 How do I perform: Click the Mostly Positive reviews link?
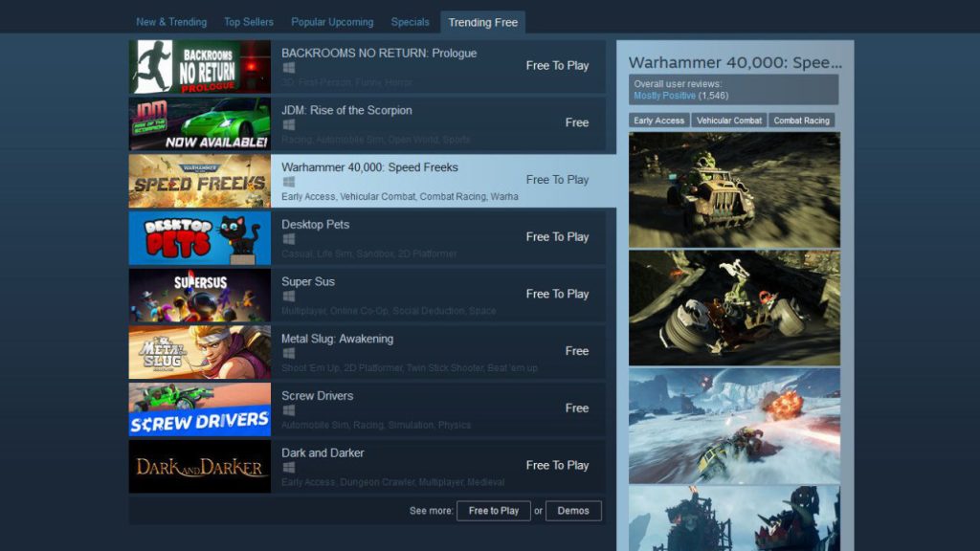[x=664, y=96]
